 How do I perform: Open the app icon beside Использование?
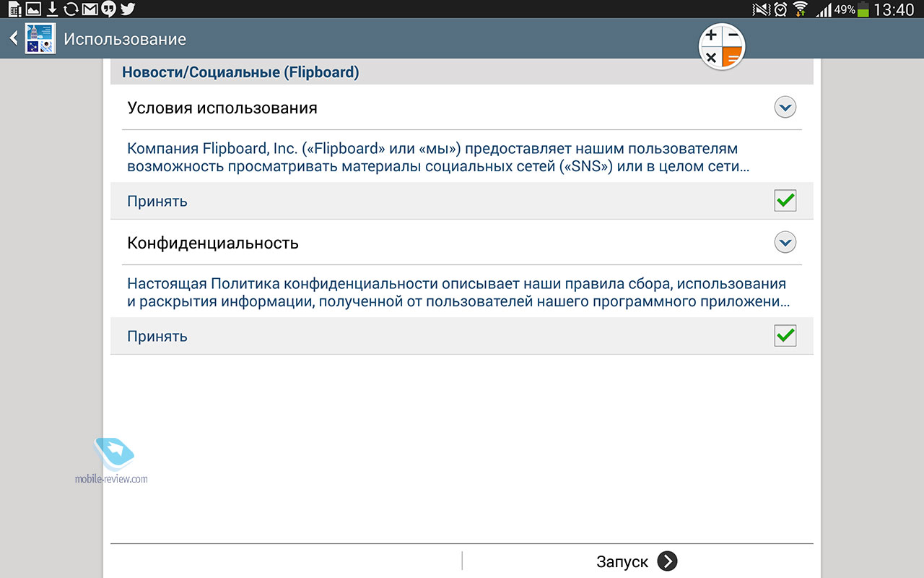pyautogui.click(x=40, y=38)
